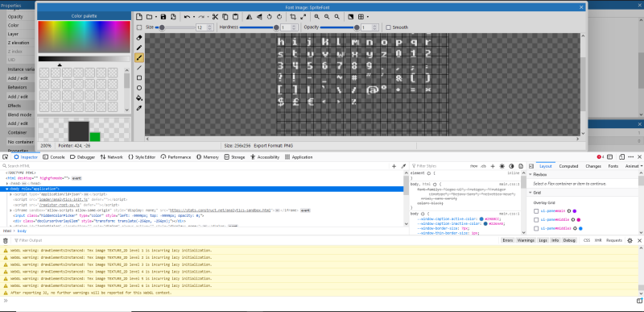Toggle the Warnings console filter
The width and height of the screenshot is (644, 312).
pyautogui.click(x=526, y=240)
